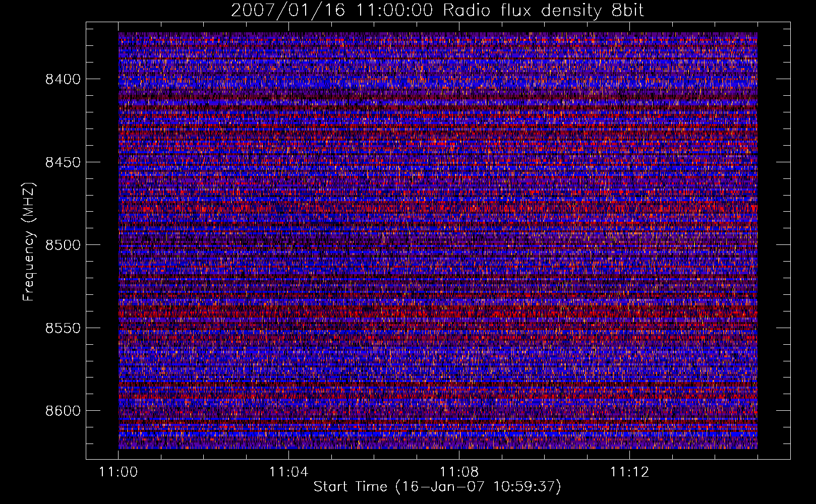The width and height of the screenshot is (816, 504).
Task: Select the 8600 frequency axis label
Action: [63, 411]
